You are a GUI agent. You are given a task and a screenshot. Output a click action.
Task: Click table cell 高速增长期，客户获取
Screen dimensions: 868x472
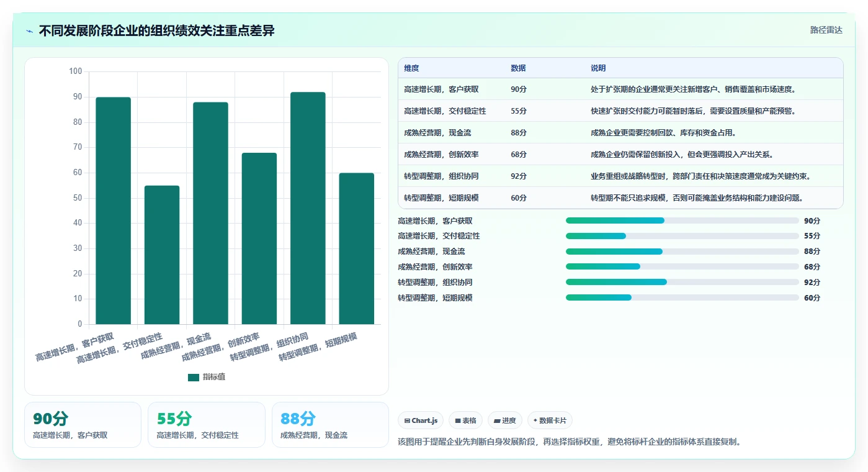click(x=441, y=89)
